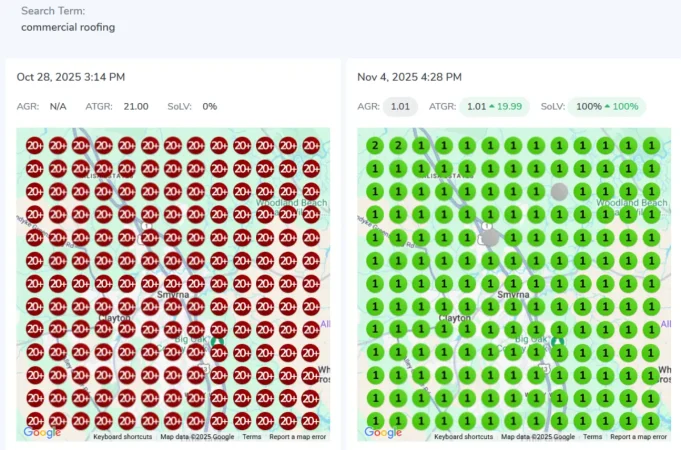Click Report a map error on Nov 4 map

pyautogui.click(x=638, y=437)
